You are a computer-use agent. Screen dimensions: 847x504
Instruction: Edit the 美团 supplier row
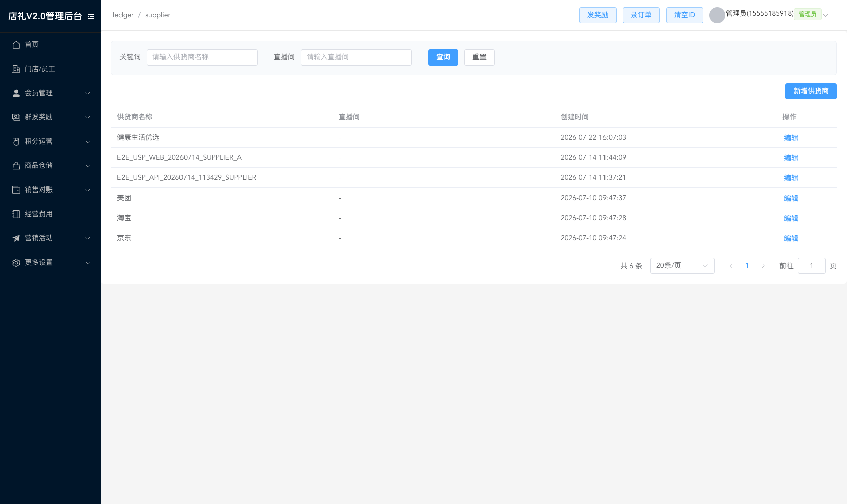coord(791,198)
